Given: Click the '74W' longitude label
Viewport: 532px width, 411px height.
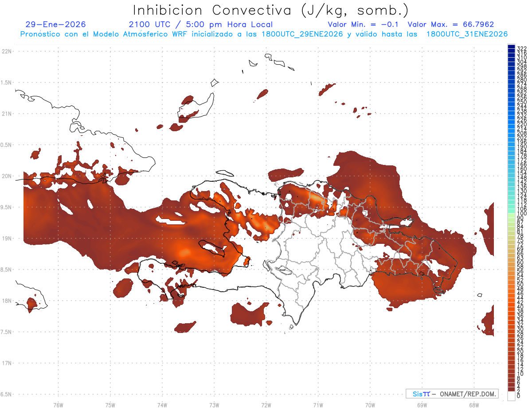Looking at the screenshot, I should pos(162,405).
